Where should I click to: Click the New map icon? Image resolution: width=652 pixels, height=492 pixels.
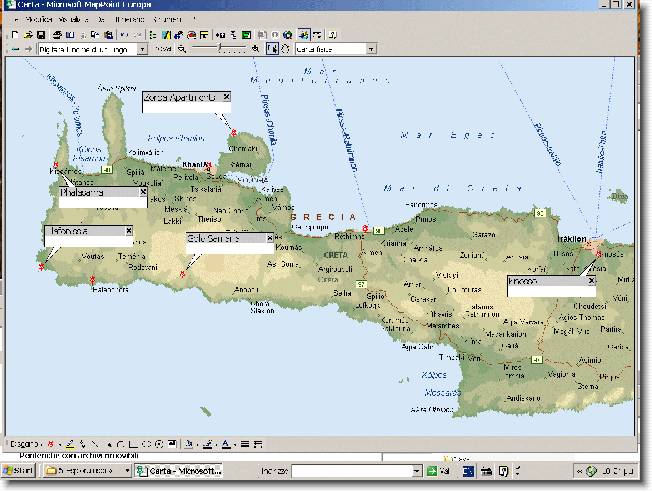click(x=15, y=35)
